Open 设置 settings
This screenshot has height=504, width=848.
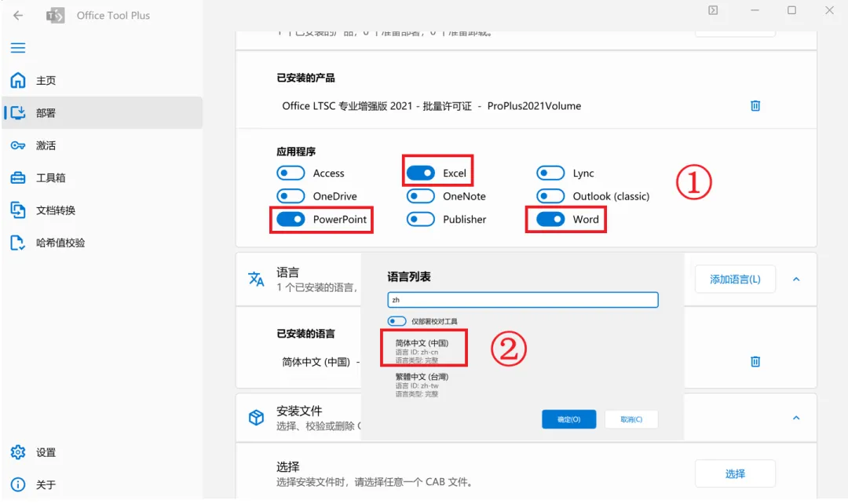[x=102, y=452]
